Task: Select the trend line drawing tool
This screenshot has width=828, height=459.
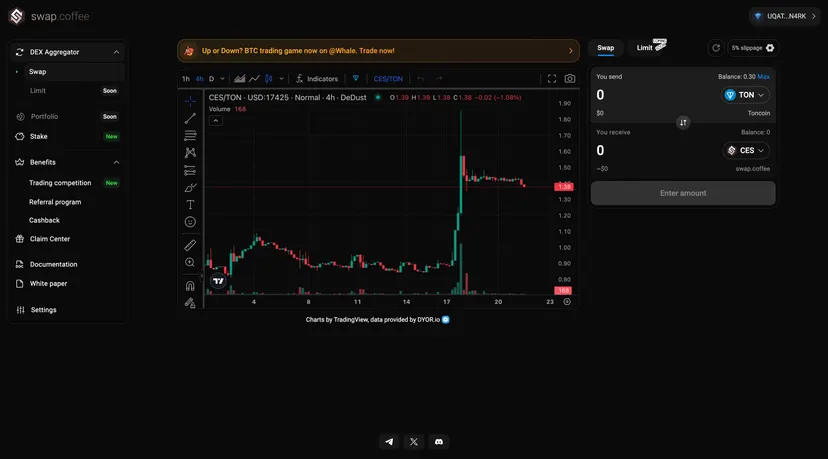Action: tap(190, 118)
